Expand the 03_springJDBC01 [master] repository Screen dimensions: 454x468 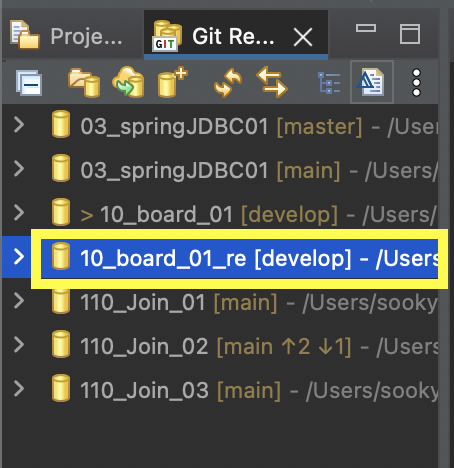(x=19, y=125)
